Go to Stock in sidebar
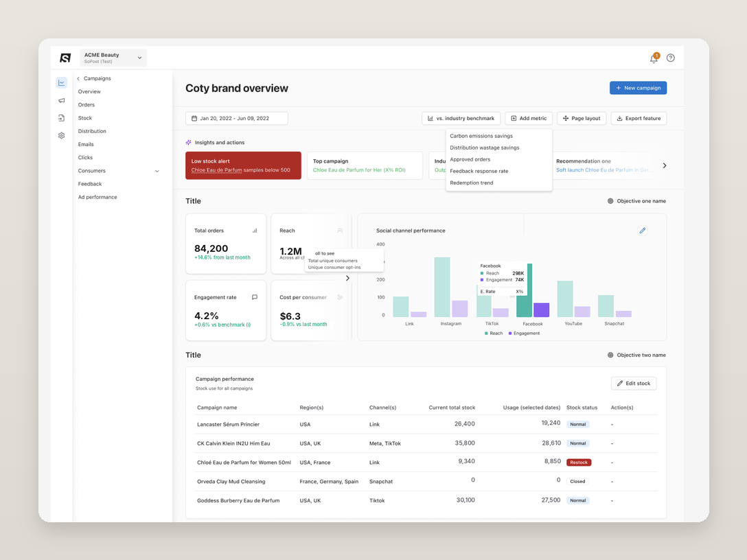The width and height of the screenshot is (747, 560). (85, 118)
